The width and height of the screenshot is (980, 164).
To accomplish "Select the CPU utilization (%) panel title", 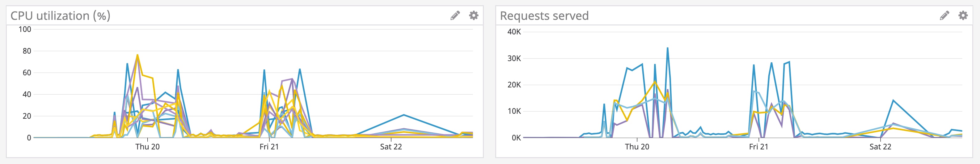I will pos(60,16).
